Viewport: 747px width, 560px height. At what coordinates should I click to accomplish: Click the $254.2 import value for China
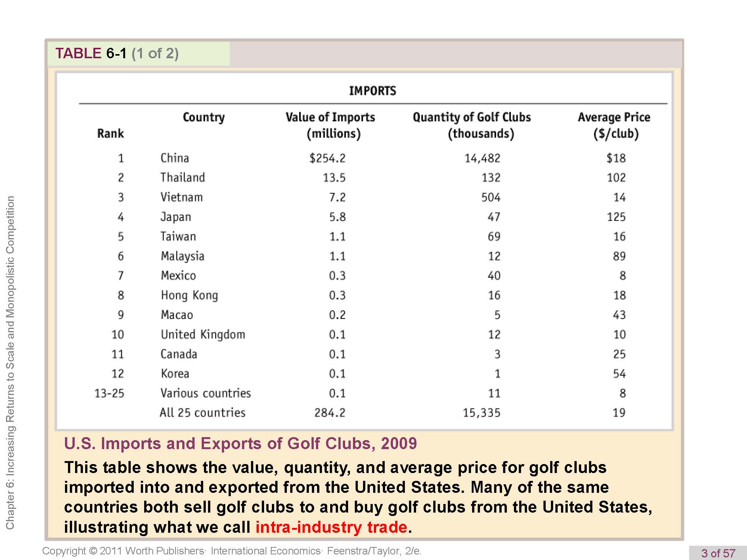coord(327,158)
